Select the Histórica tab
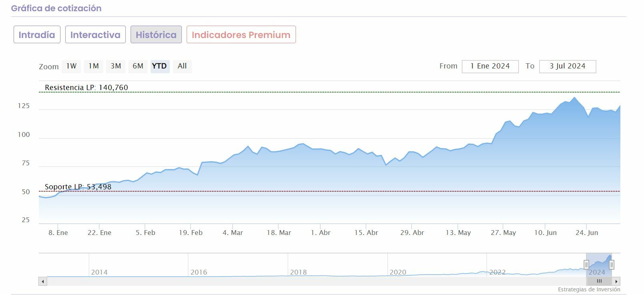644x295 pixels. coord(156,35)
